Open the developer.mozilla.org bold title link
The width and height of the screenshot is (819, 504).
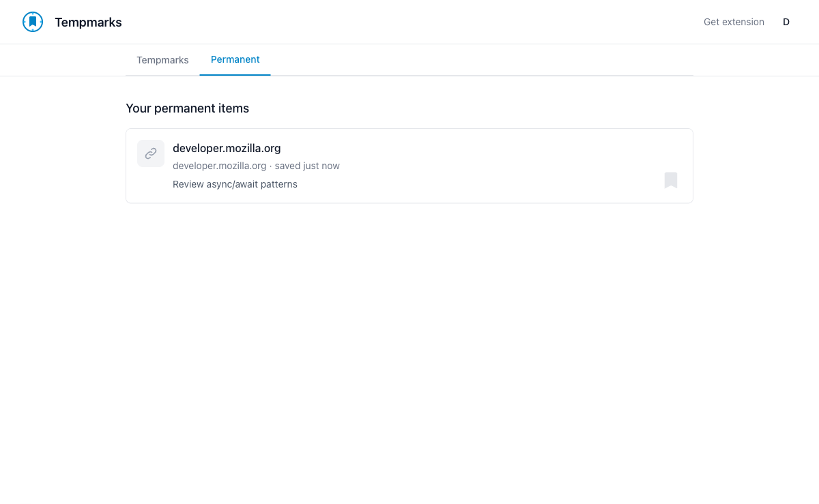click(x=227, y=148)
